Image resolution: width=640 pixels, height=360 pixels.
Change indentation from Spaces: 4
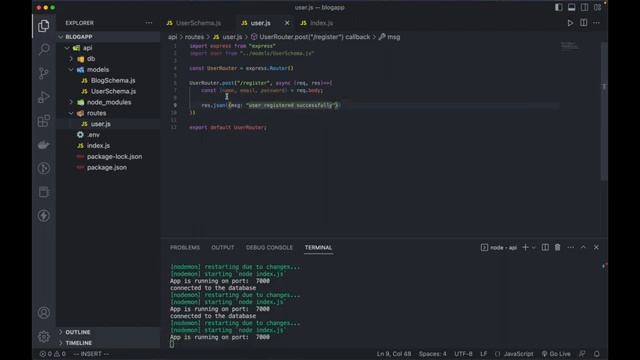[x=432, y=354]
